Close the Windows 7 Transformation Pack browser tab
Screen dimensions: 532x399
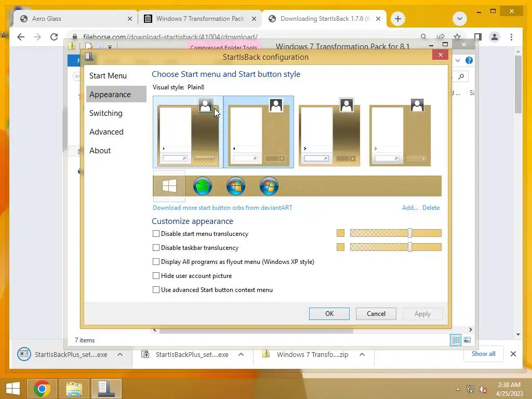(254, 19)
